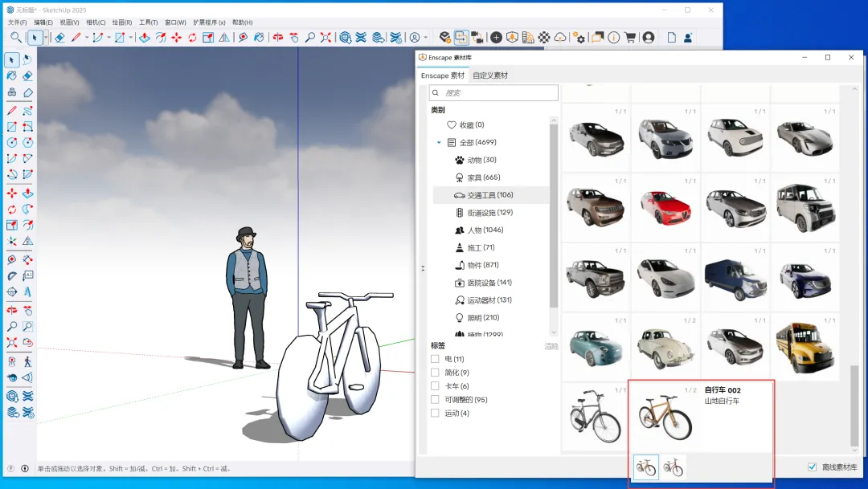Viewport: 868px width, 489px height.
Task: Click Zoom Extents in top toolbar
Action: pyautogui.click(x=326, y=37)
